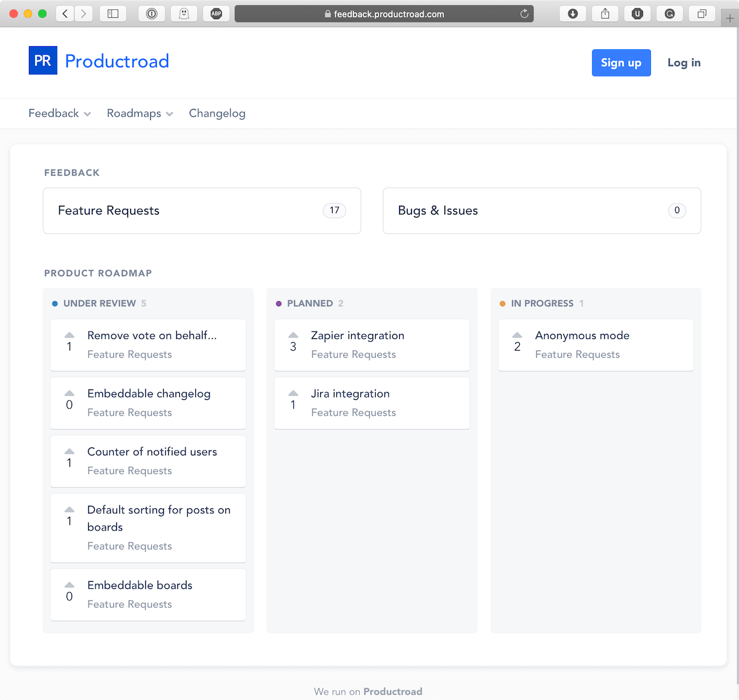Show all tabs overview icon

[702, 14]
